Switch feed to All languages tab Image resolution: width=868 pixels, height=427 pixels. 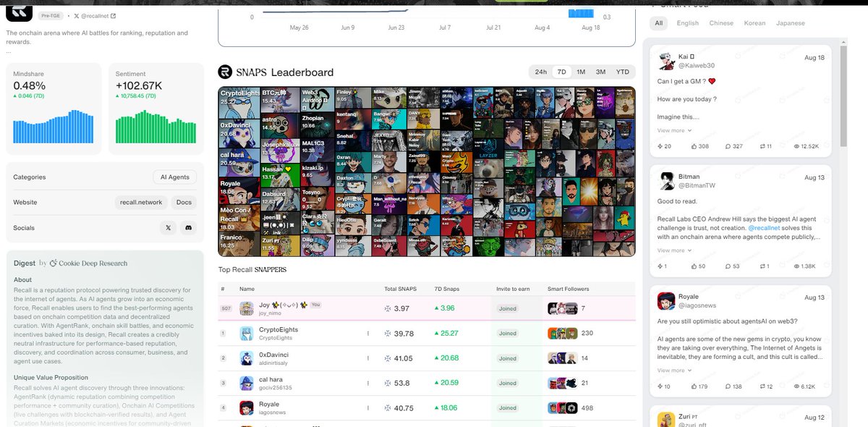[659, 23]
